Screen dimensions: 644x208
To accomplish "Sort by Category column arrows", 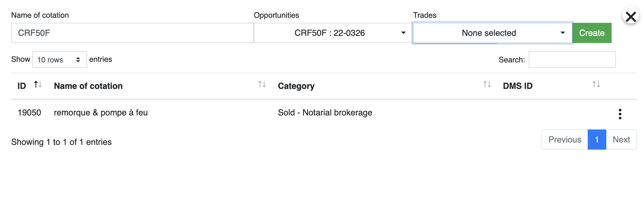I will pos(487,85).
